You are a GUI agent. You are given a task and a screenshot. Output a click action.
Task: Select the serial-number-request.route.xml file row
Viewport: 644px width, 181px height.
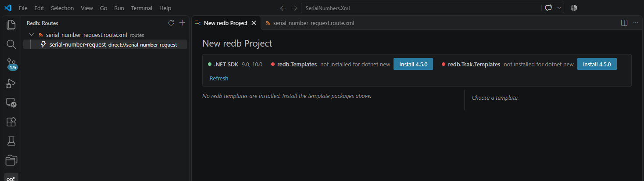(105, 35)
